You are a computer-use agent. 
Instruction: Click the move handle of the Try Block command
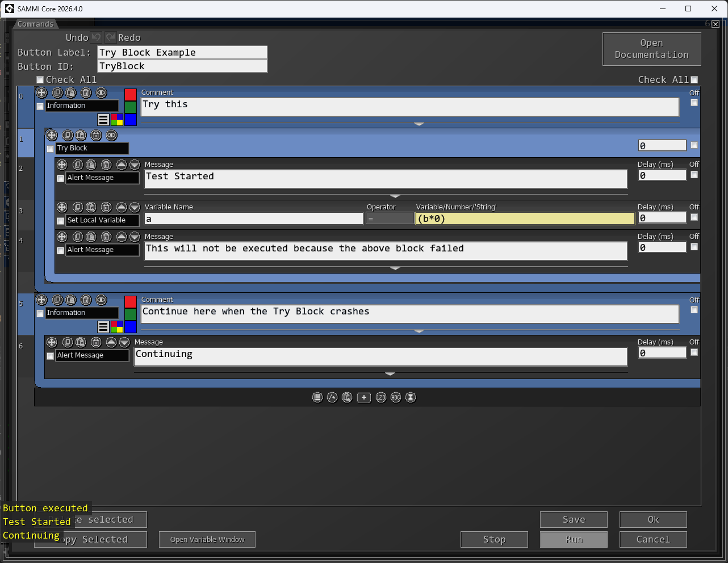tap(52, 135)
